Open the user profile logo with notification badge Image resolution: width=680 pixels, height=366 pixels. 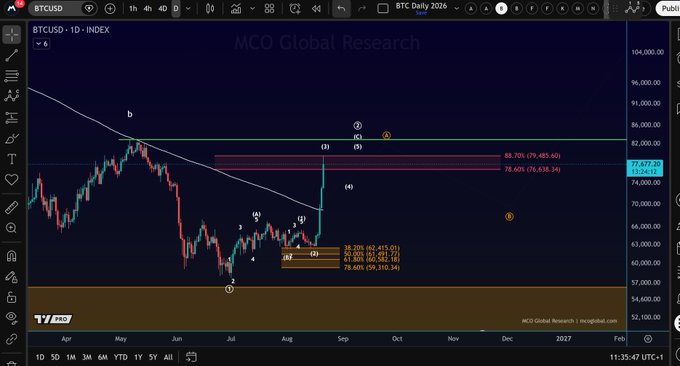(13, 8)
